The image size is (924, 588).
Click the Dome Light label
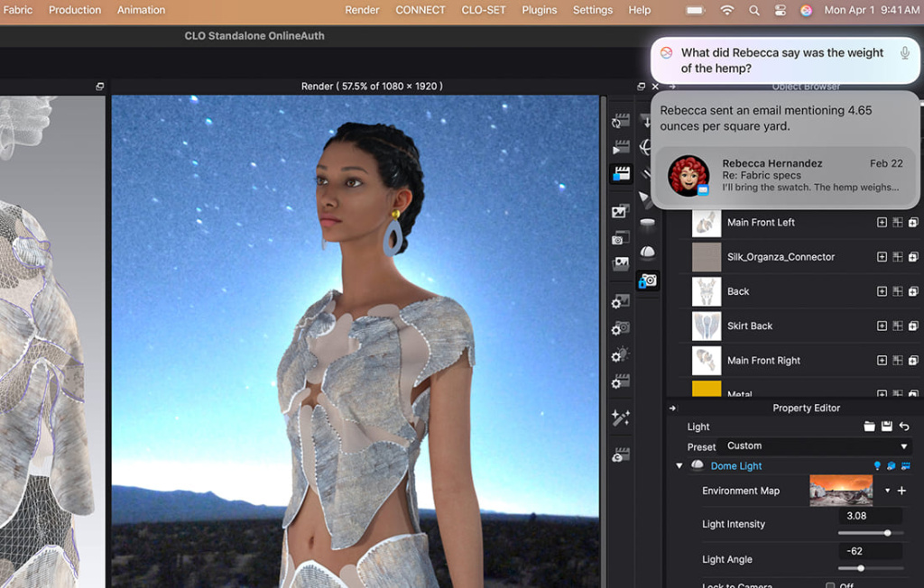tap(736, 466)
